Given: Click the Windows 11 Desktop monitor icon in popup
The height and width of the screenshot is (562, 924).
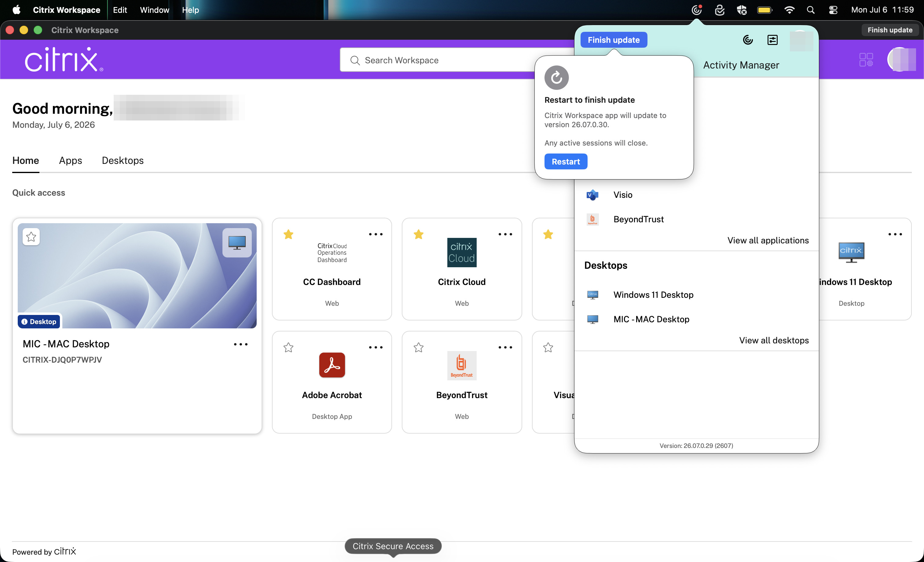Looking at the screenshot, I should [x=592, y=294].
